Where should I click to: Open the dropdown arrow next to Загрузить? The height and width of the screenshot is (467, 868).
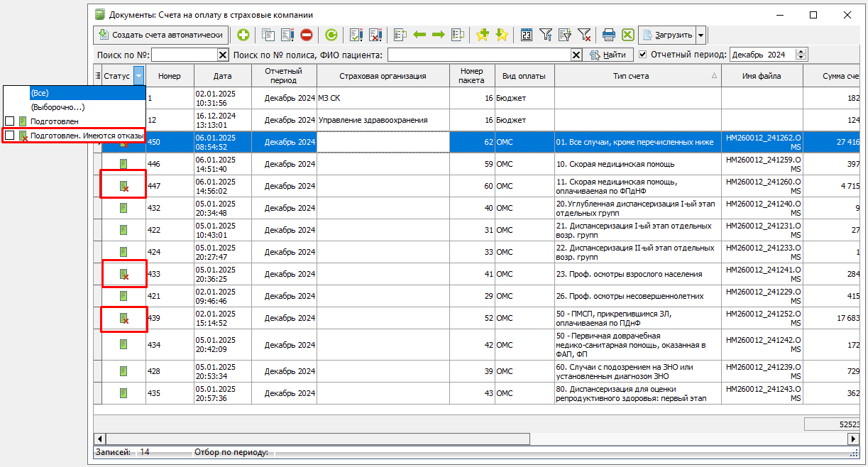(x=701, y=35)
